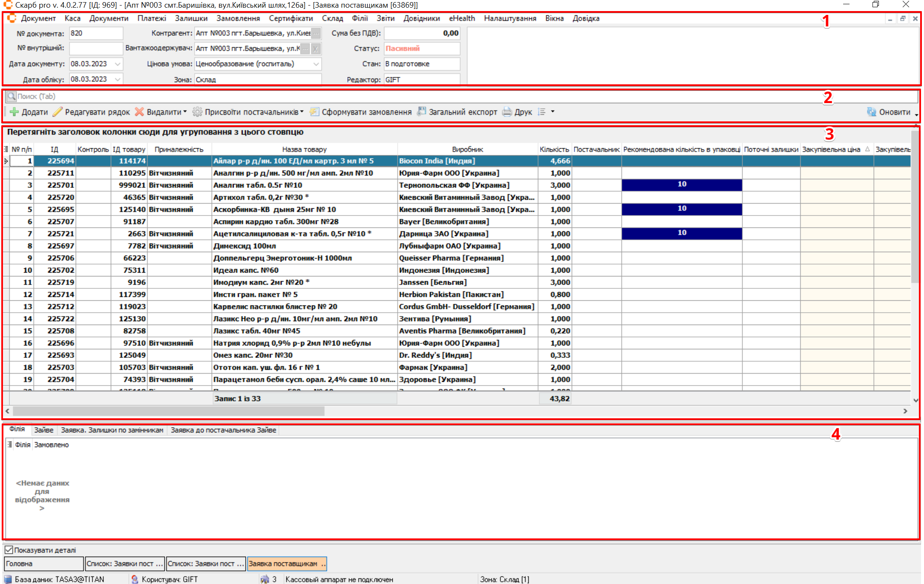Screen dimensions: 924x584
Task: Click the pencil Редагувати рядок icon
Action: coord(57,112)
